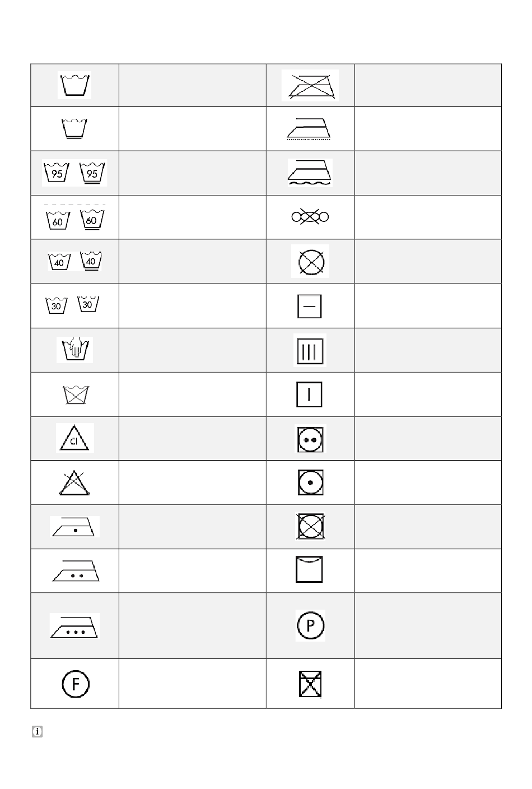Screen dimensions: 532x789
Task: Click the 95 degree wash tub
Action: (74, 173)
